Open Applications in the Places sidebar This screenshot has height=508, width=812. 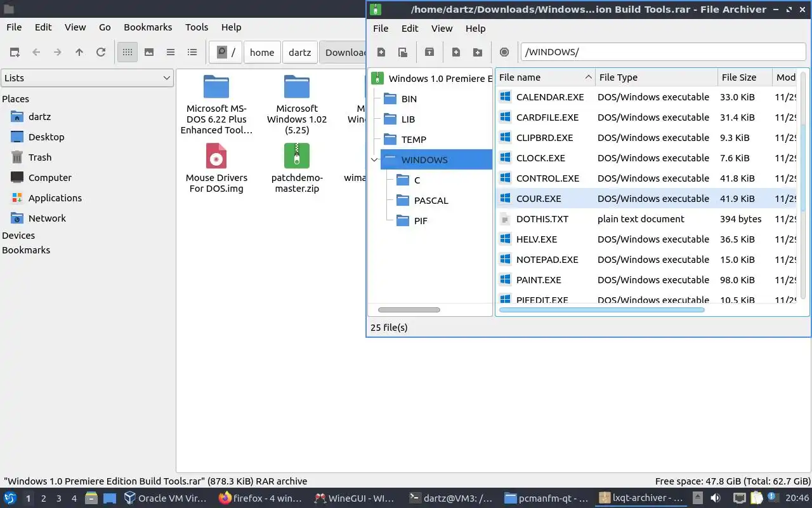55,198
